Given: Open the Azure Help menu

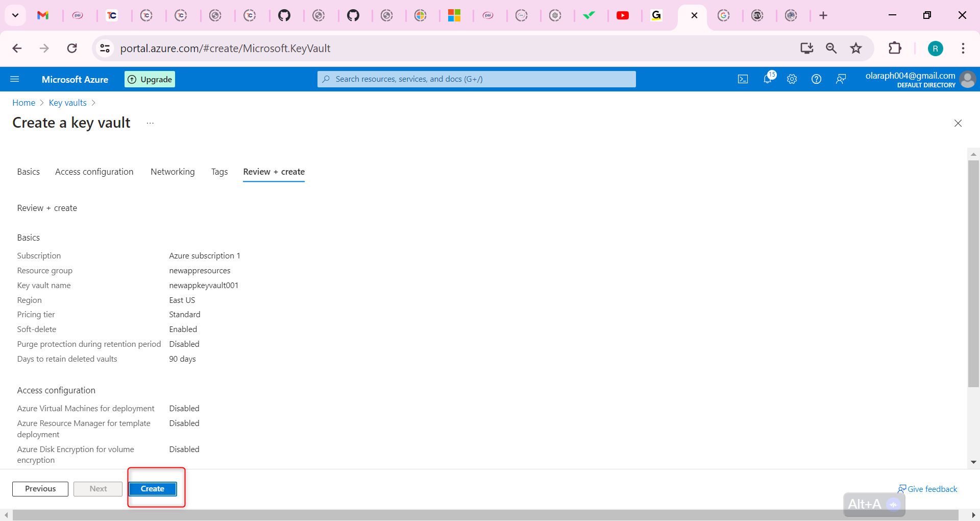Looking at the screenshot, I should pos(816,79).
